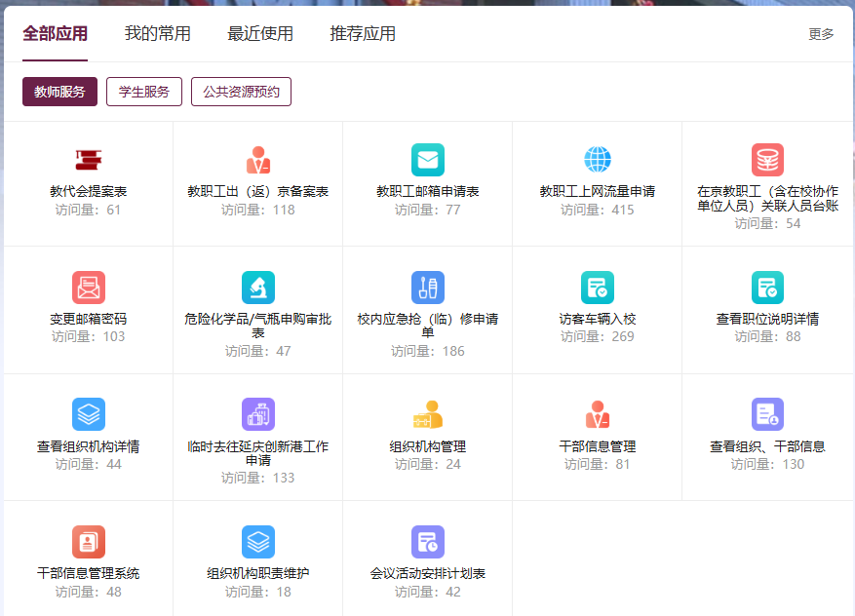This screenshot has width=855, height=616.
Task: Open the 教职工上网流量申请 globe icon
Action: pos(597,160)
